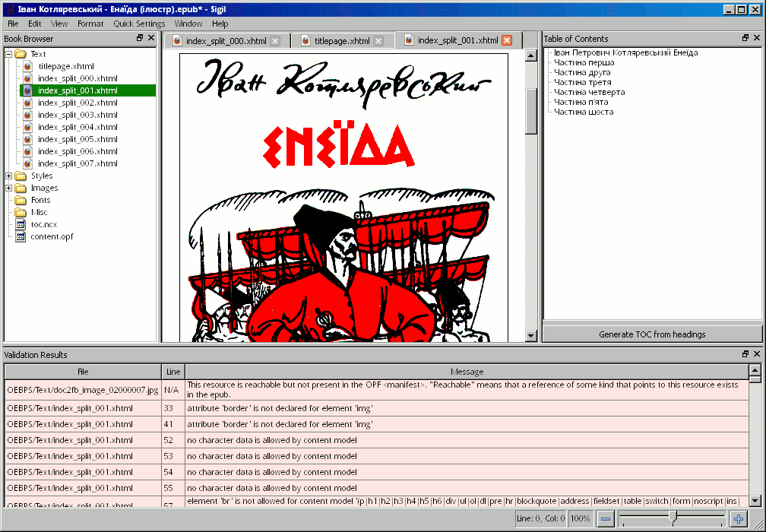
Task: Open the Quick Settings menu
Action: (x=139, y=24)
